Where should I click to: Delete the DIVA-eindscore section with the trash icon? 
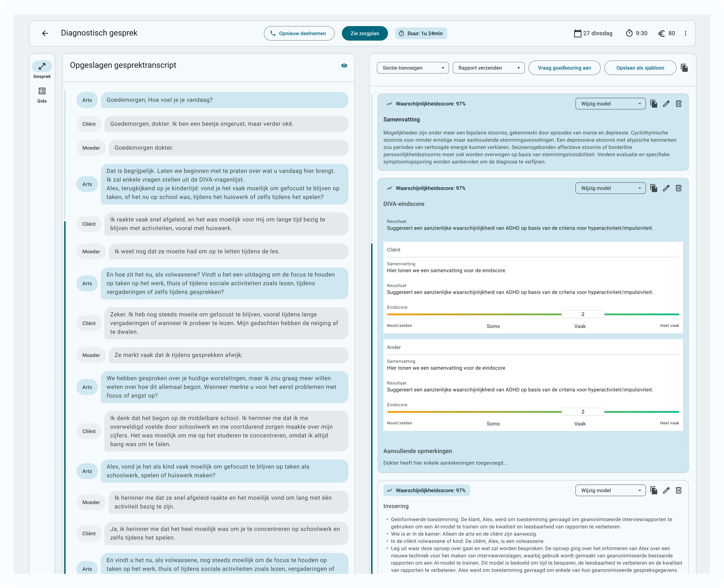[678, 188]
